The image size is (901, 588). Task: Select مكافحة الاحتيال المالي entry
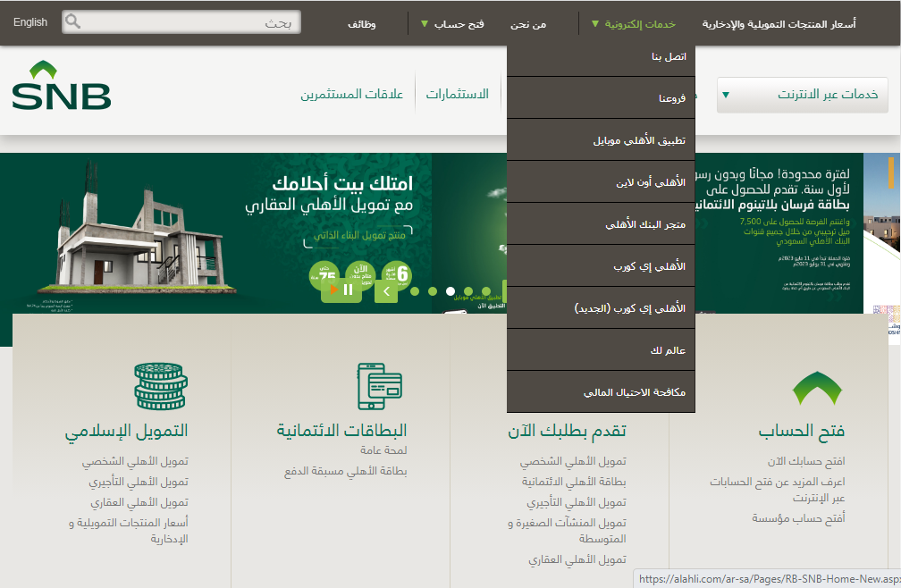(601, 391)
